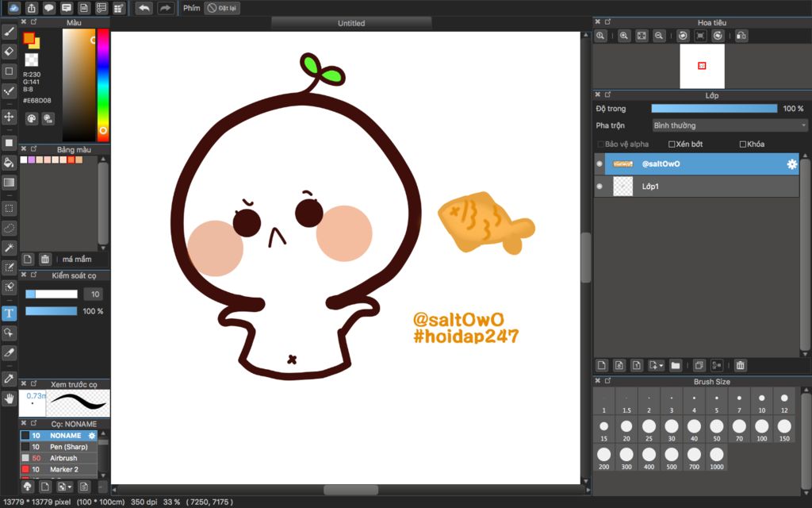
Task: Select brush size 15 preset
Action: 603,429
